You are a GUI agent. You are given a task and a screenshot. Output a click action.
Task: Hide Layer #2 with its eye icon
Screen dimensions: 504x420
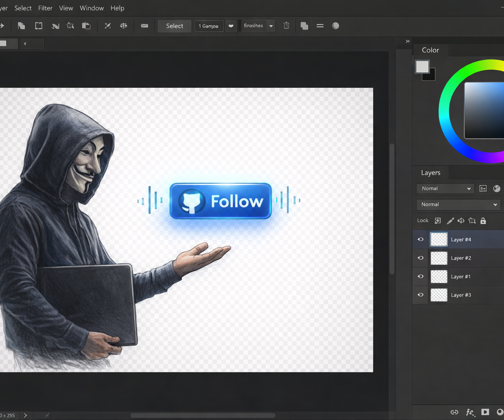[x=421, y=258]
